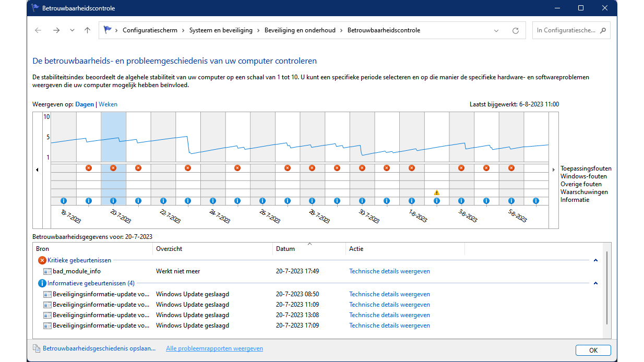
Task: Click the search magnifier icon
Action: point(603,30)
